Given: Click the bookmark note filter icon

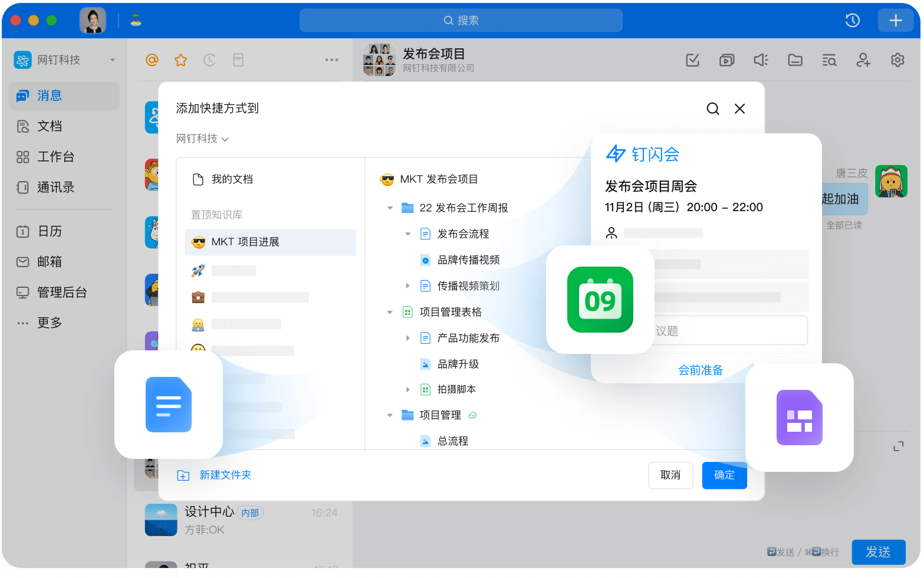Looking at the screenshot, I should pos(238,60).
